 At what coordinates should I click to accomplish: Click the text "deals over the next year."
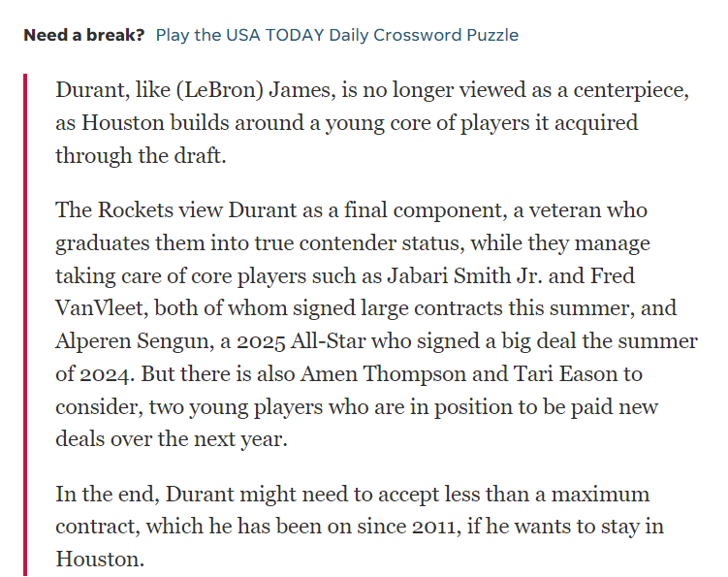[172, 439]
